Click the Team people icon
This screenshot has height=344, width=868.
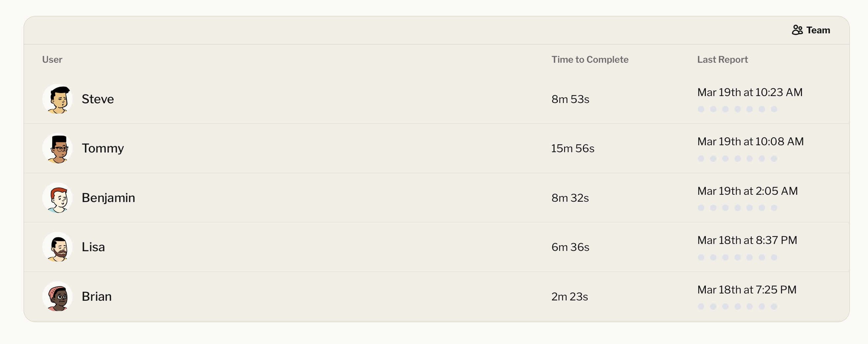pyautogui.click(x=797, y=30)
